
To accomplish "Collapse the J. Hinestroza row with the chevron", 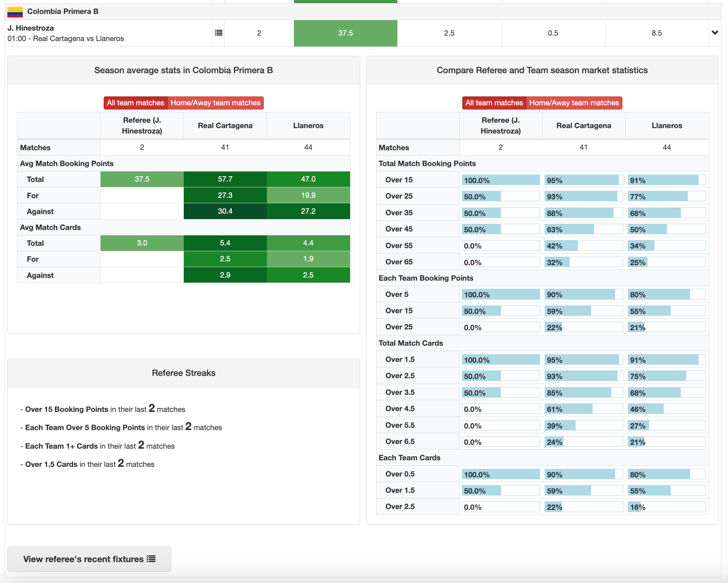I will pyautogui.click(x=715, y=33).
